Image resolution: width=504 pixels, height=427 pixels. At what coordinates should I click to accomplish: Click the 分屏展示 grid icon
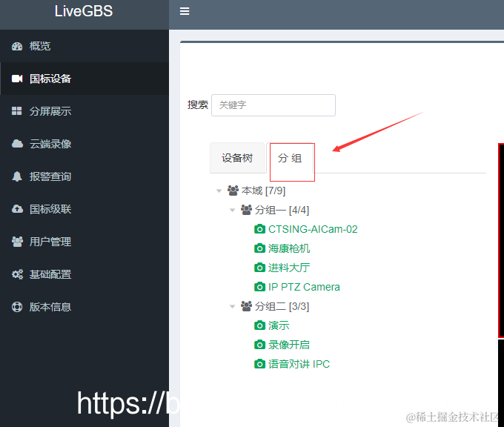point(17,111)
